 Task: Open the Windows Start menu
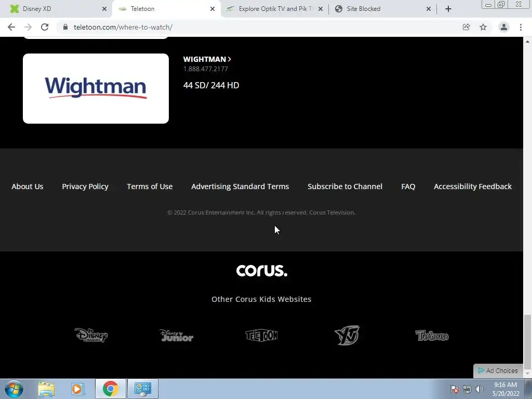click(x=14, y=389)
